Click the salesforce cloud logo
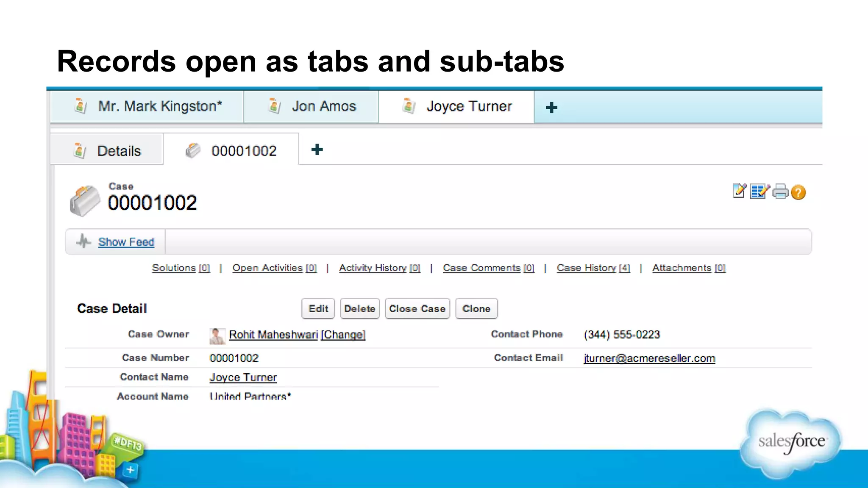The image size is (868, 488). click(791, 444)
